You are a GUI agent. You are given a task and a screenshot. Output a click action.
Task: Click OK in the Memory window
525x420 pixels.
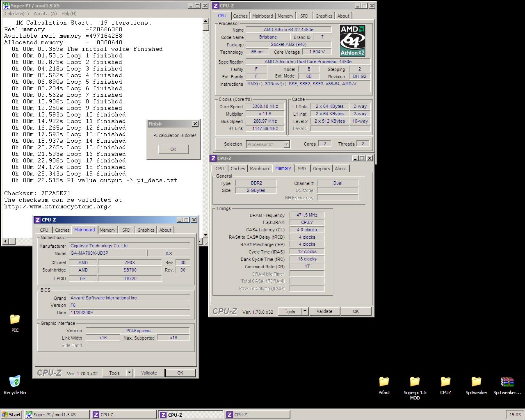pyautogui.click(x=356, y=311)
